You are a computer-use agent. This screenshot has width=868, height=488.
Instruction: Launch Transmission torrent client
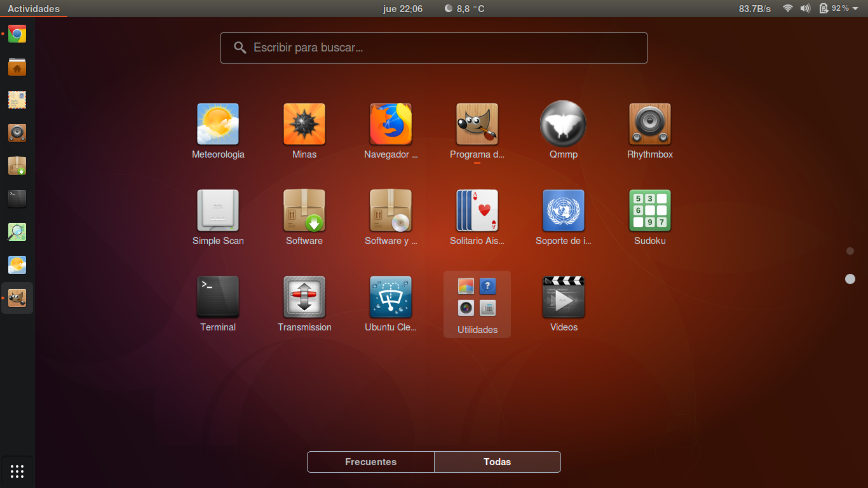(x=304, y=297)
